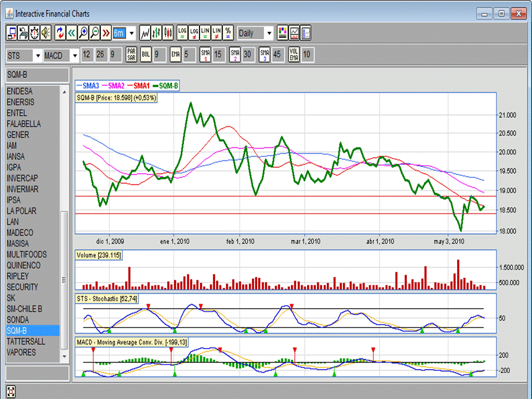Click the refresh chart arrows icon
Screen dimensions: 532x399
tap(60, 33)
